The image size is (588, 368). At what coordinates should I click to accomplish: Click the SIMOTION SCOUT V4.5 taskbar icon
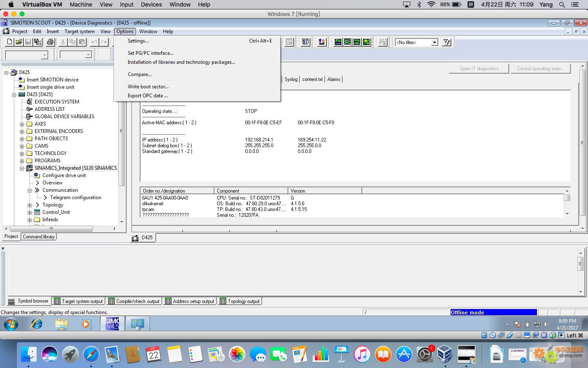(112, 324)
